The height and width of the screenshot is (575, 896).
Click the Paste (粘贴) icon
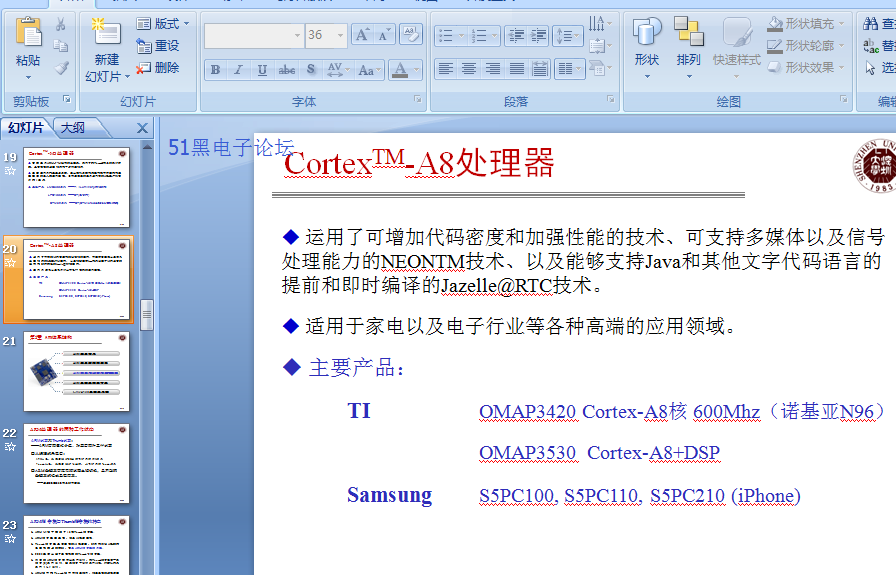pos(28,33)
